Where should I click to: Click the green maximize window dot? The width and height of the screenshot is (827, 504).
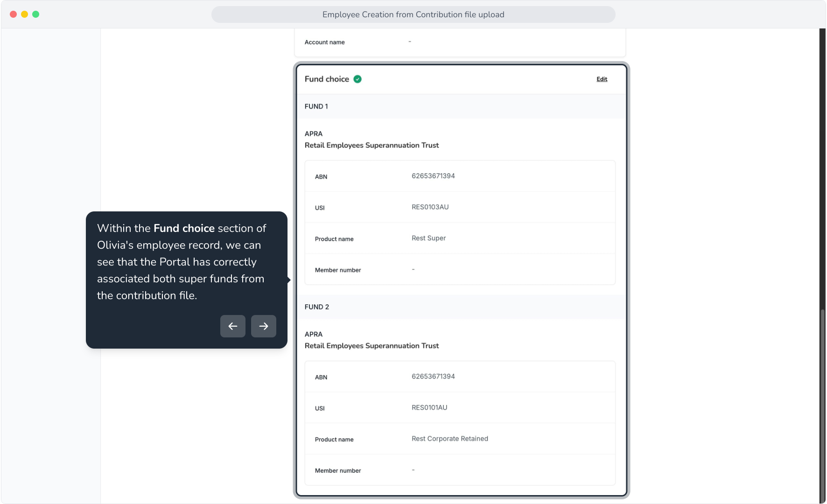point(36,14)
